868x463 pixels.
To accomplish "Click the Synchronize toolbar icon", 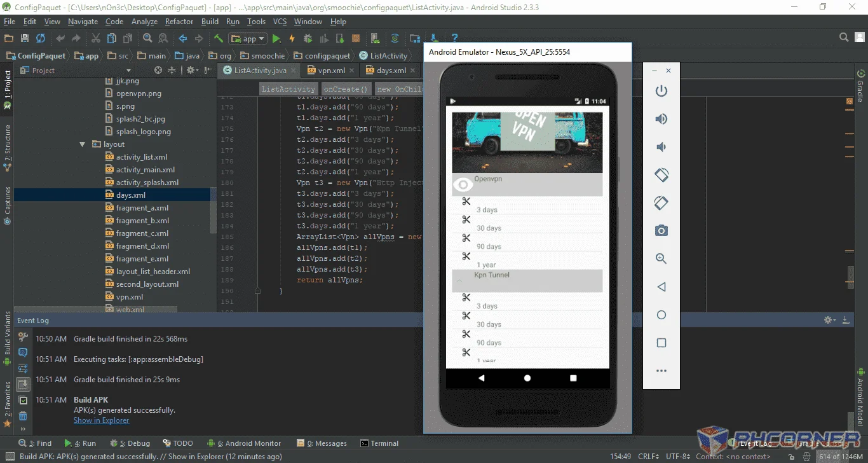I will click(x=40, y=39).
